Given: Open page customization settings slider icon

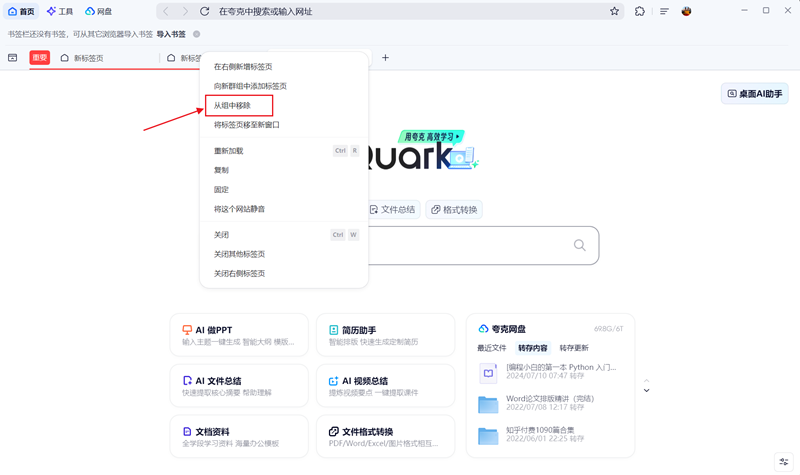Looking at the screenshot, I should tap(784, 462).
